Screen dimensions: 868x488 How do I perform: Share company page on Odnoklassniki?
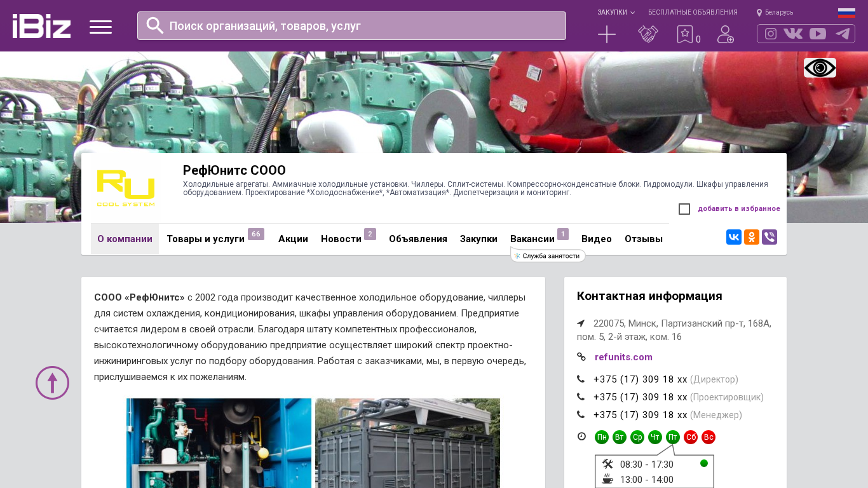[x=752, y=237]
